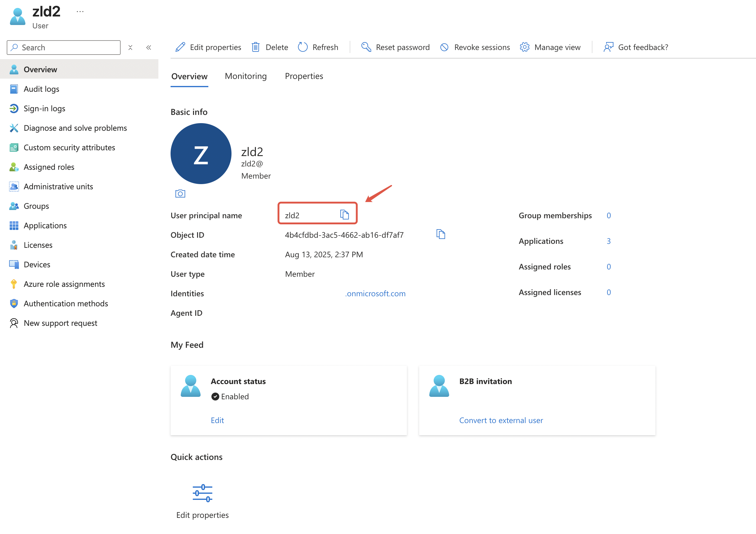Viewport: 756px width, 534px height.
Task: Switch to the Monitoring tab
Action: click(246, 76)
